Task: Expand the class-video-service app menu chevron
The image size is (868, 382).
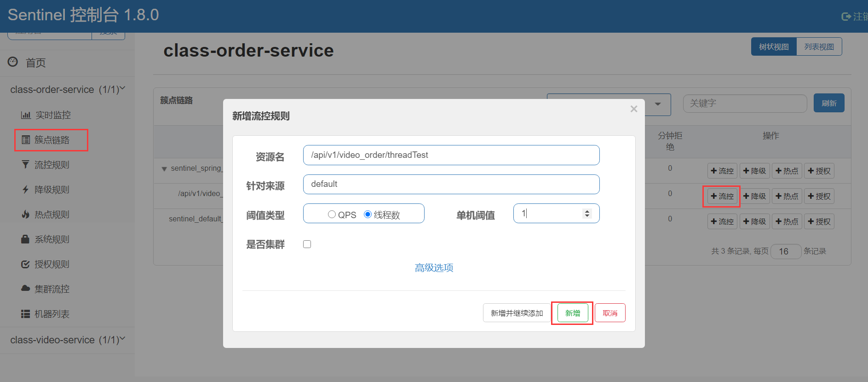Action: pyautogui.click(x=122, y=339)
